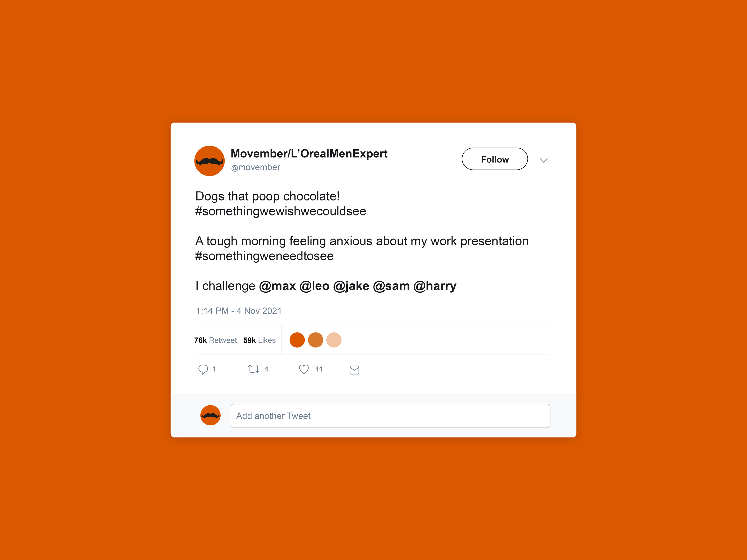The image size is (747, 560).
Task: Open the Movember/L'OrealMenExpert profile name
Action: pyautogui.click(x=309, y=154)
